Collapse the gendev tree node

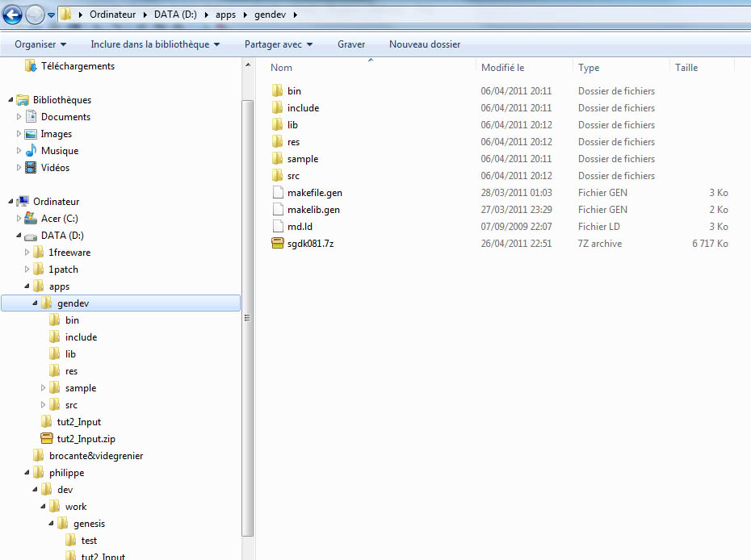(35, 303)
